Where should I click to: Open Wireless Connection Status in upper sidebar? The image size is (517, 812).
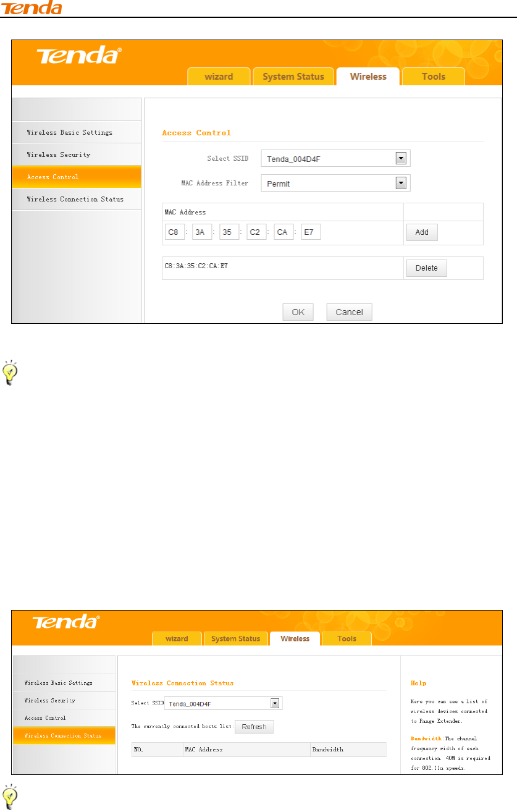(x=77, y=199)
